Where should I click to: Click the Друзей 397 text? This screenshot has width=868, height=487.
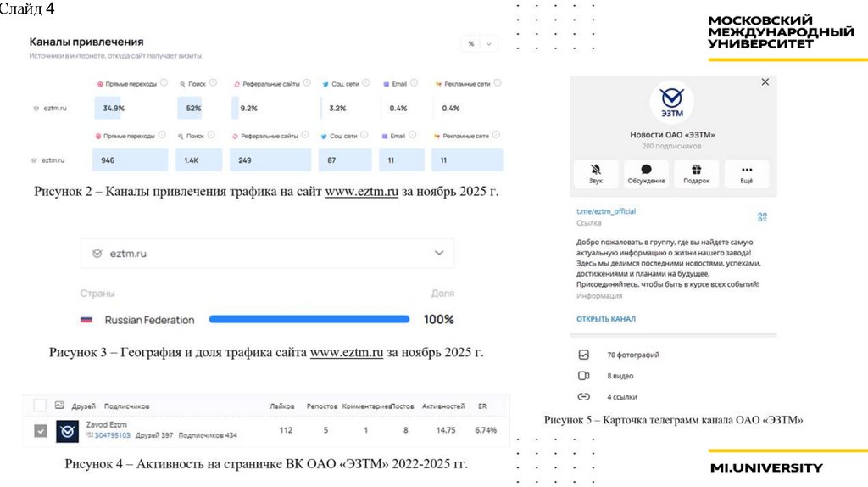click(x=154, y=435)
